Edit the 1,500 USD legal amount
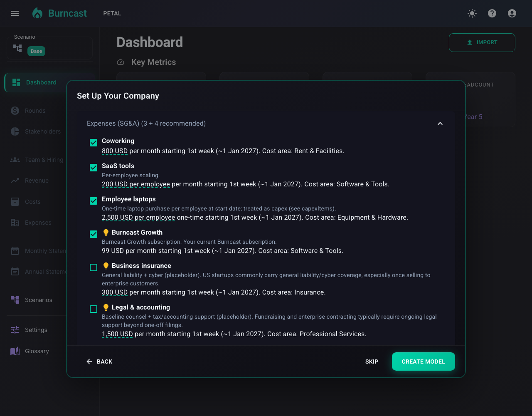Viewport: 532px width, 416px height. (117, 334)
